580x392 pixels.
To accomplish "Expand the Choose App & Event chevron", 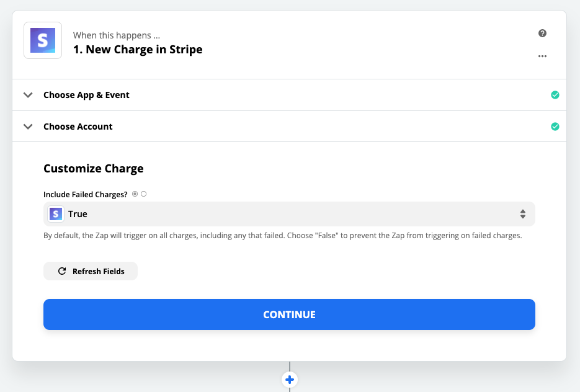I will [28, 95].
